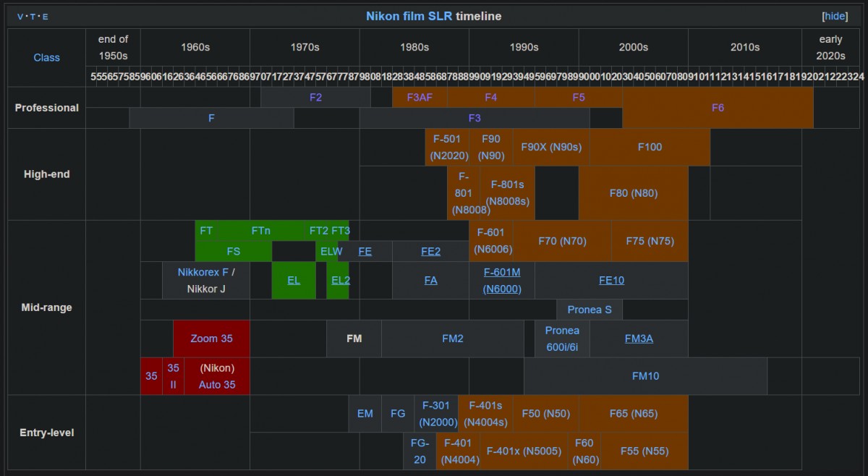Screen dimensions: 868x476
Task: Open the Nikkorex F link
Action: 203,272
